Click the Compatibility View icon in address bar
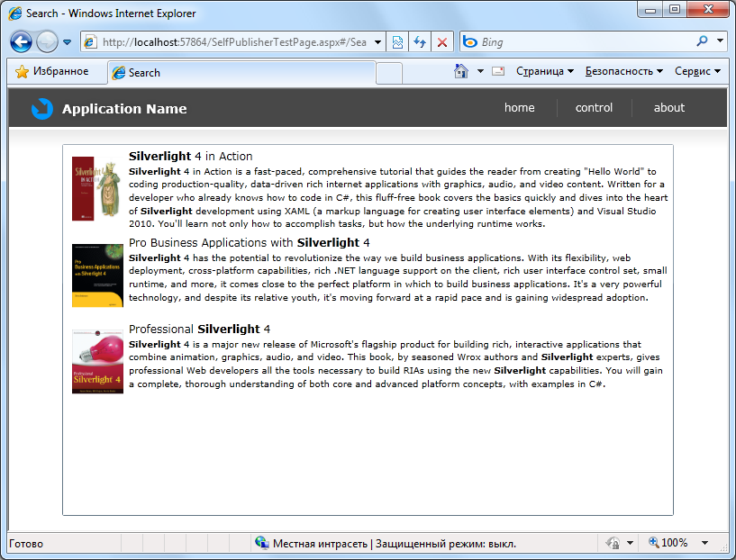Viewport: 736px width, 560px height. coord(397,42)
